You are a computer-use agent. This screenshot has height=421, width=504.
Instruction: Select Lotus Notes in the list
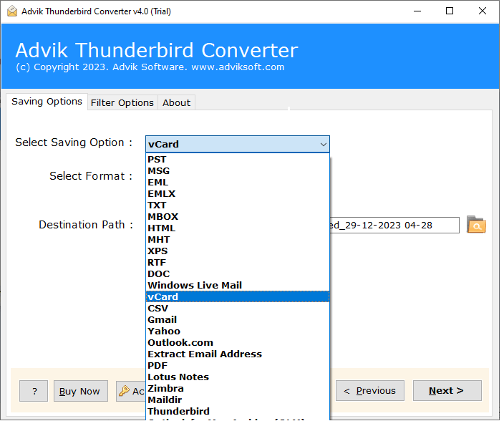[238, 377]
